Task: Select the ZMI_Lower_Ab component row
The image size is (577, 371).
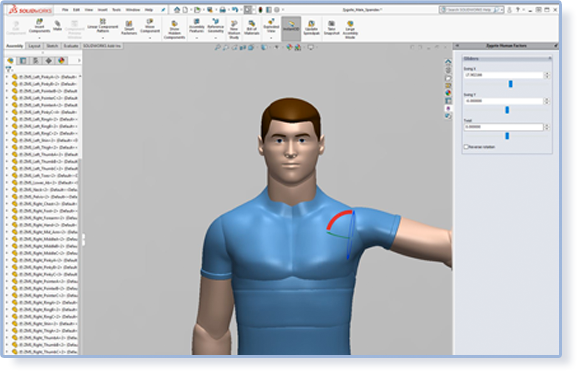Action: pos(45,183)
